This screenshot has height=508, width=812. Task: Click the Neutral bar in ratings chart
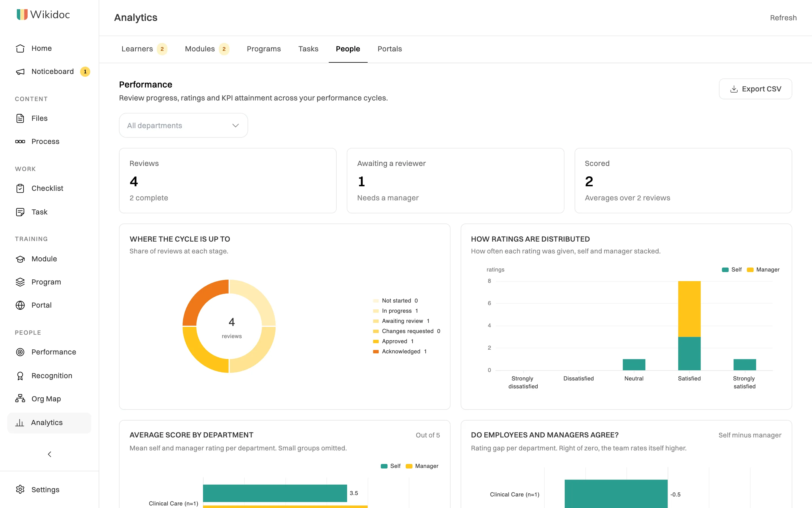pos(634,365)
